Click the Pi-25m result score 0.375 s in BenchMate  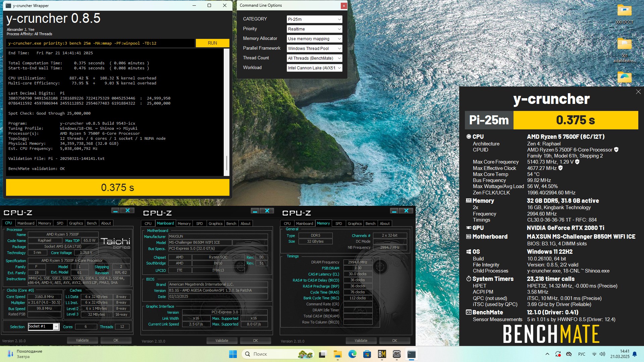(576, 120)
